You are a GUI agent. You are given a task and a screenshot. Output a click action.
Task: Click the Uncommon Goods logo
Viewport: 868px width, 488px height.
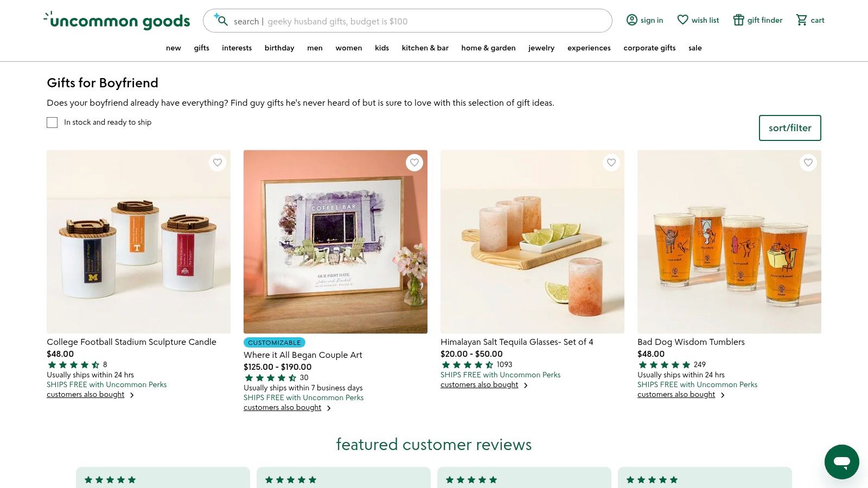tap(116, 20)
